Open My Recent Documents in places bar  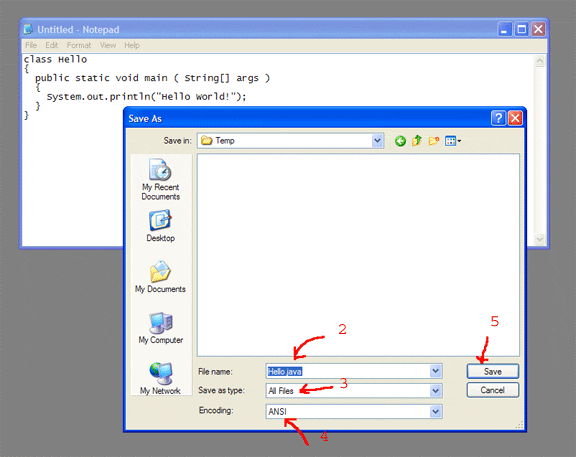pyautogui.click(x=161, y=180)
